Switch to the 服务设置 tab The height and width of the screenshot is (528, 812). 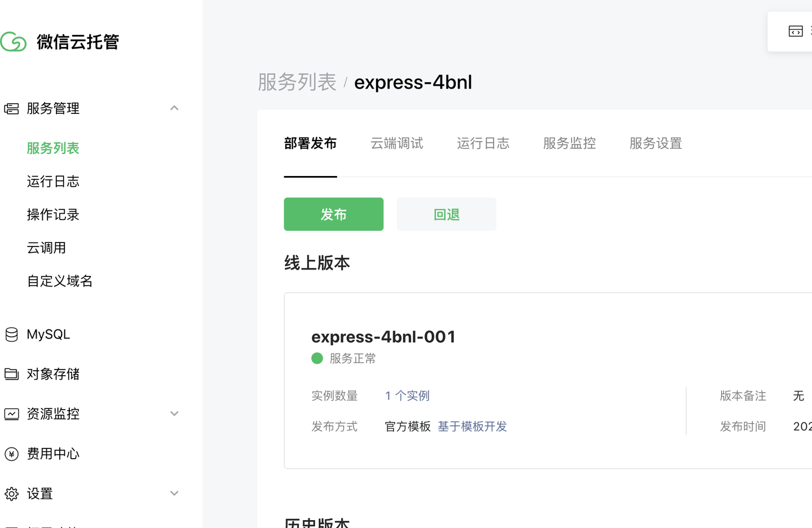(x=656, y=143)
